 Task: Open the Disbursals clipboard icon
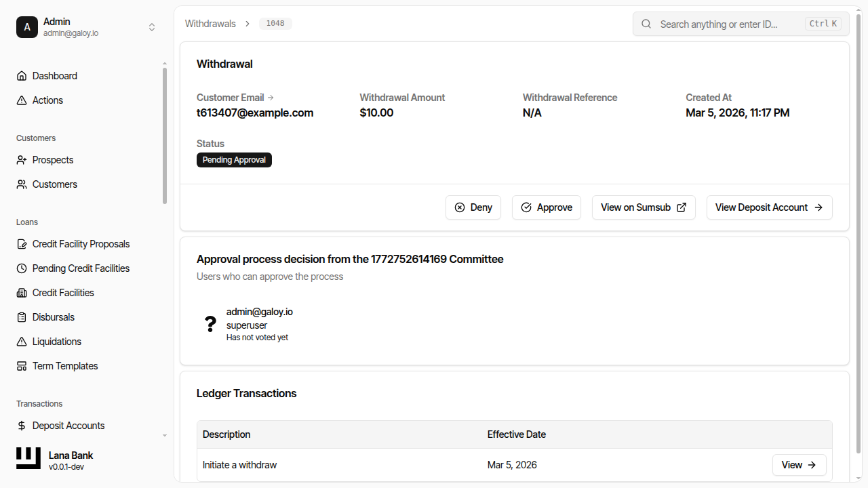(21, 317)
